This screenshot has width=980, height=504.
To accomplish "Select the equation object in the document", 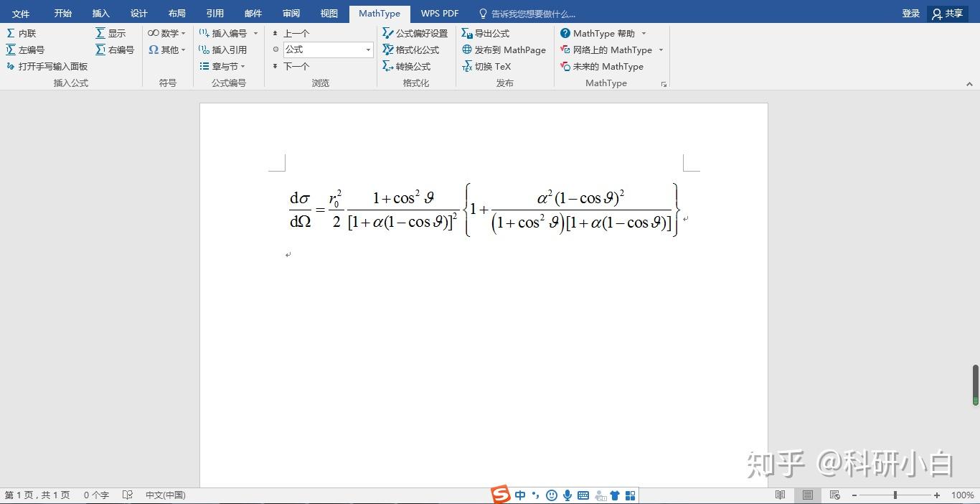I will point(484,210).
